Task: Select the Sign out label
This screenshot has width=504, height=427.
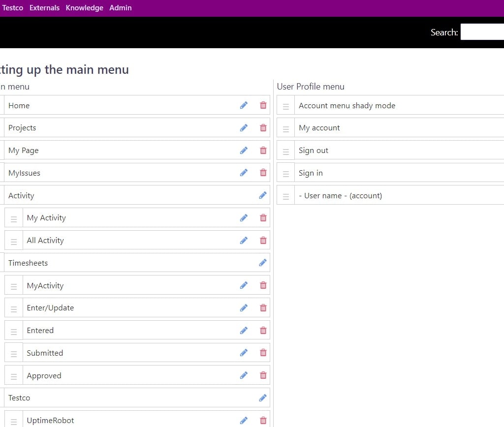Action: 314,151
